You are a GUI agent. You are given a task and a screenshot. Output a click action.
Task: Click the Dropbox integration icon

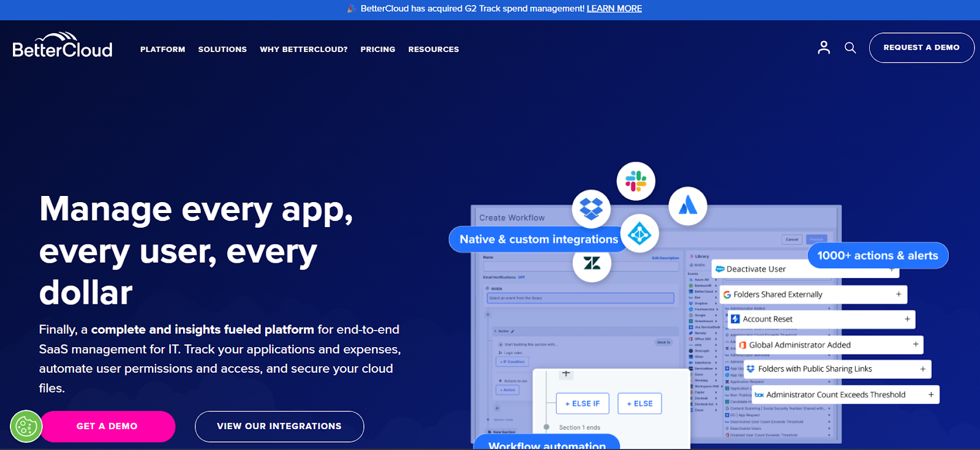(592, 208)
